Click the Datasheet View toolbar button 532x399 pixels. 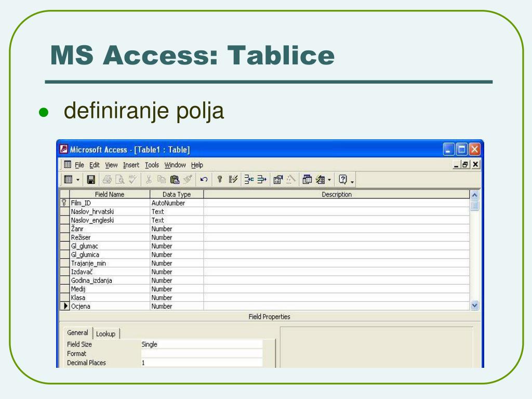tap(68, 179)
